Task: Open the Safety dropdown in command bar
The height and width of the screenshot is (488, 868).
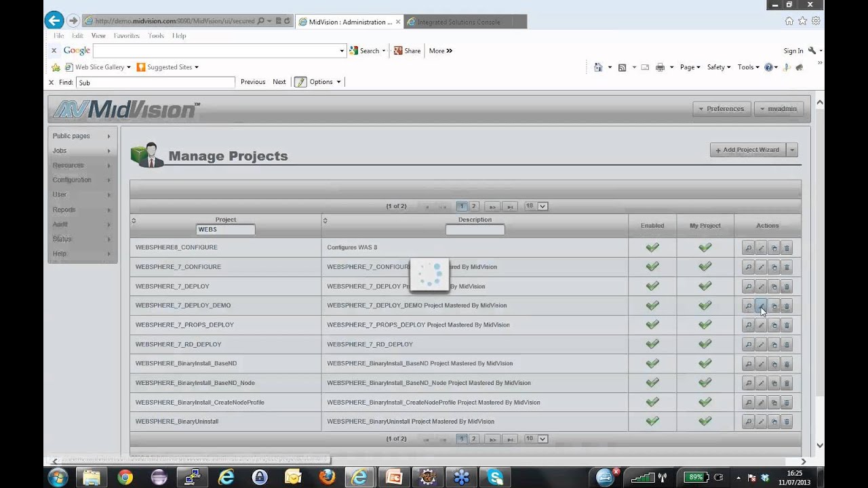Action: [x=719, y=67]
